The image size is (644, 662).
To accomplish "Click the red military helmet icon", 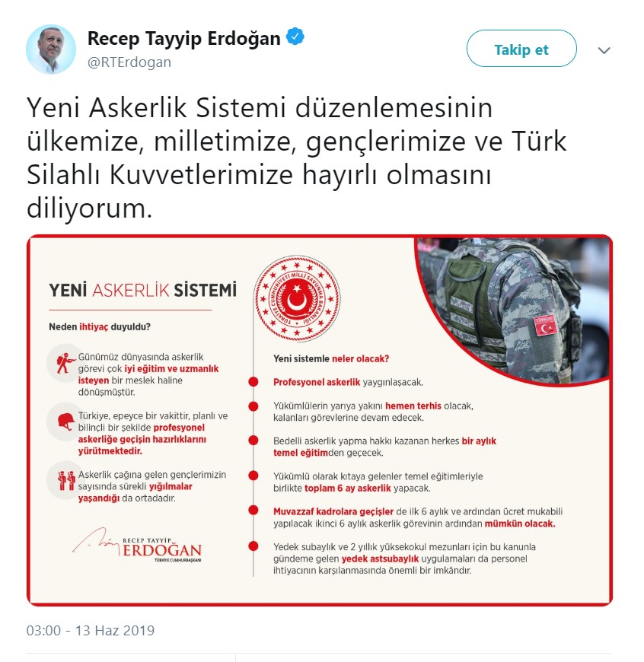I will pos(66,422).
